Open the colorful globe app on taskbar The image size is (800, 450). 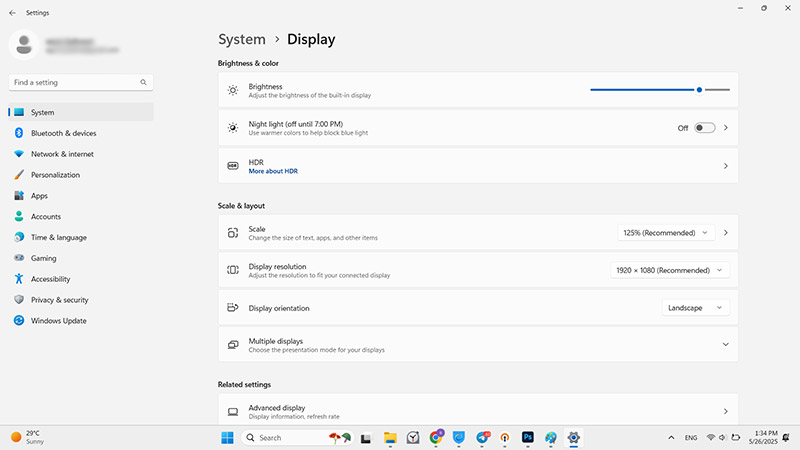[551, 438]
